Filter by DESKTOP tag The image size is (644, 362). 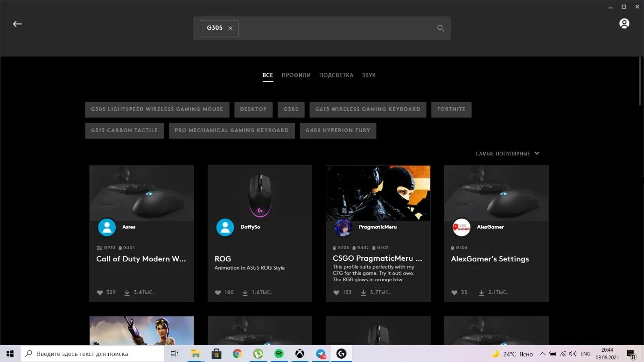click(x=253, y=109)
